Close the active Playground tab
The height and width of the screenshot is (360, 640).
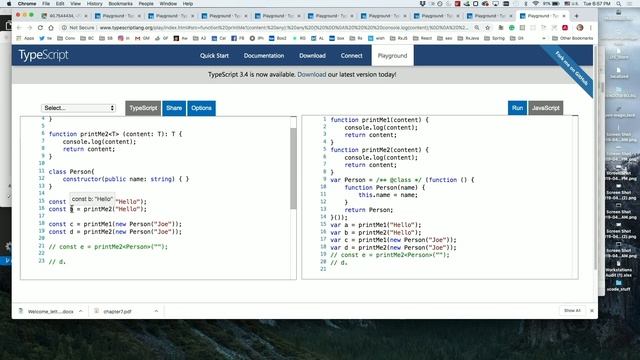tap(564, 16)
